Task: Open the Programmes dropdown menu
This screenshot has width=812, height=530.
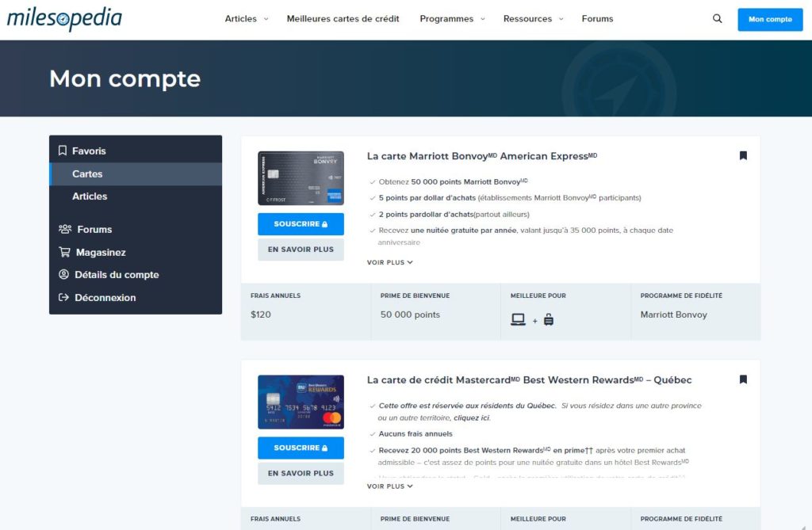Action: [452, 19]
